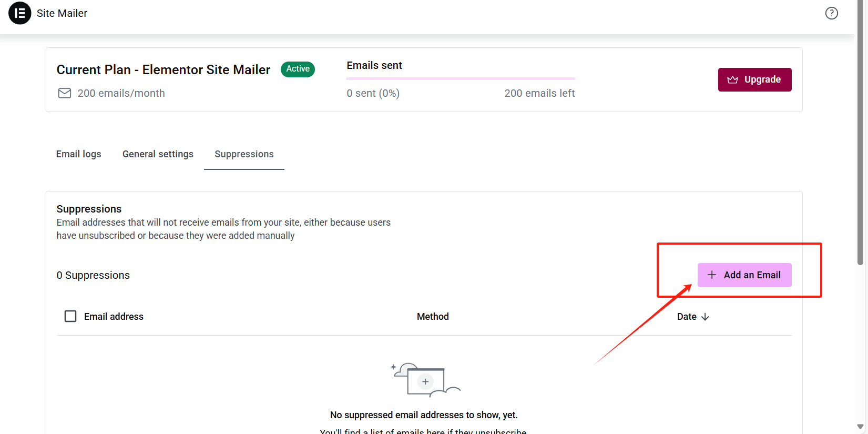Click the crown icon on Upgrade

tap(732, 80)
